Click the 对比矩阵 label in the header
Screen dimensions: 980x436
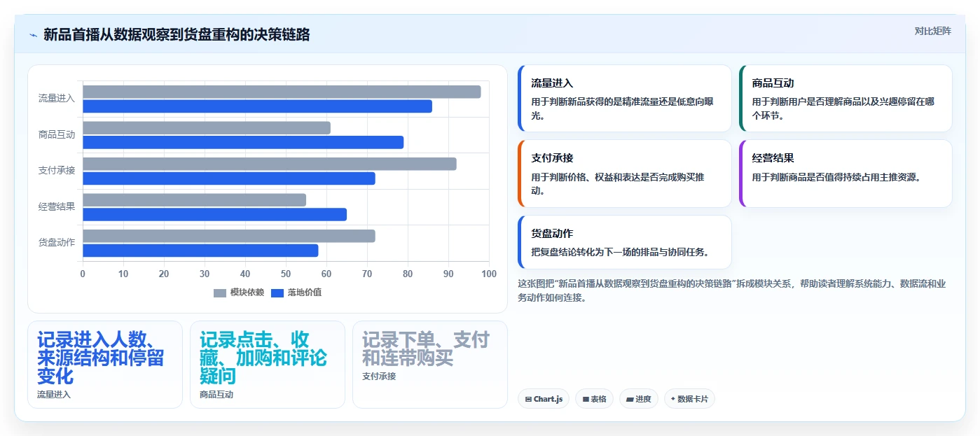pos(933,31)
